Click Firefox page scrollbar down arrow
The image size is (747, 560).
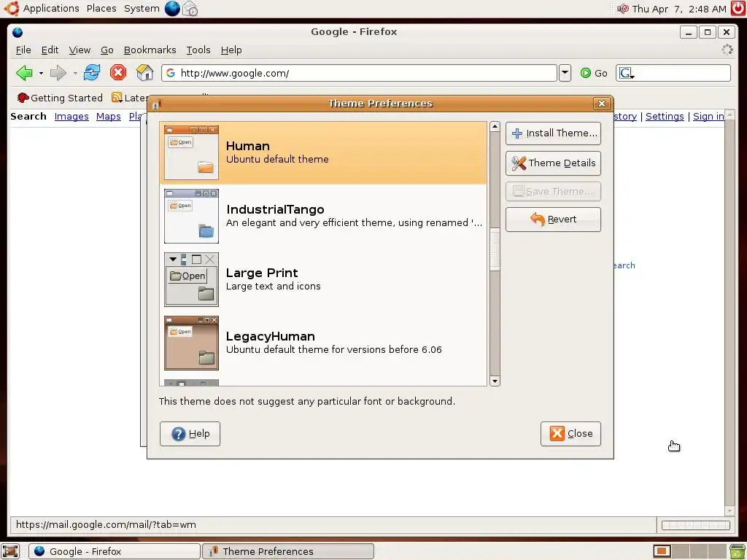(729, 511)
